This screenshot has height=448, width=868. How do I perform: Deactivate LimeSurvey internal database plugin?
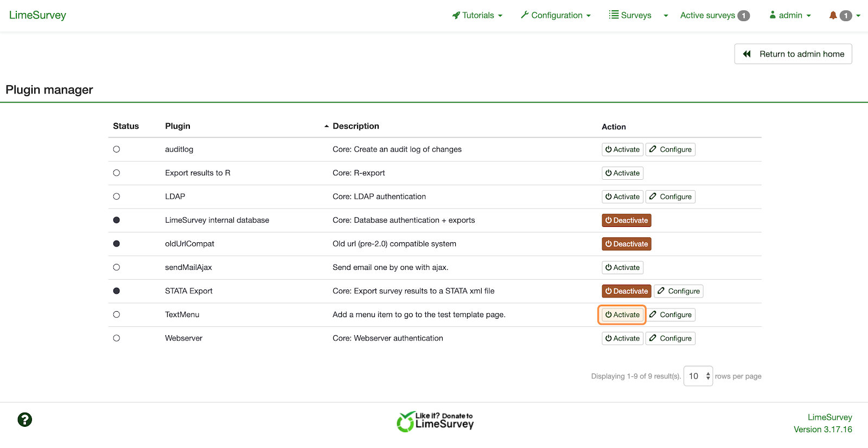click(x=627, y=220)
